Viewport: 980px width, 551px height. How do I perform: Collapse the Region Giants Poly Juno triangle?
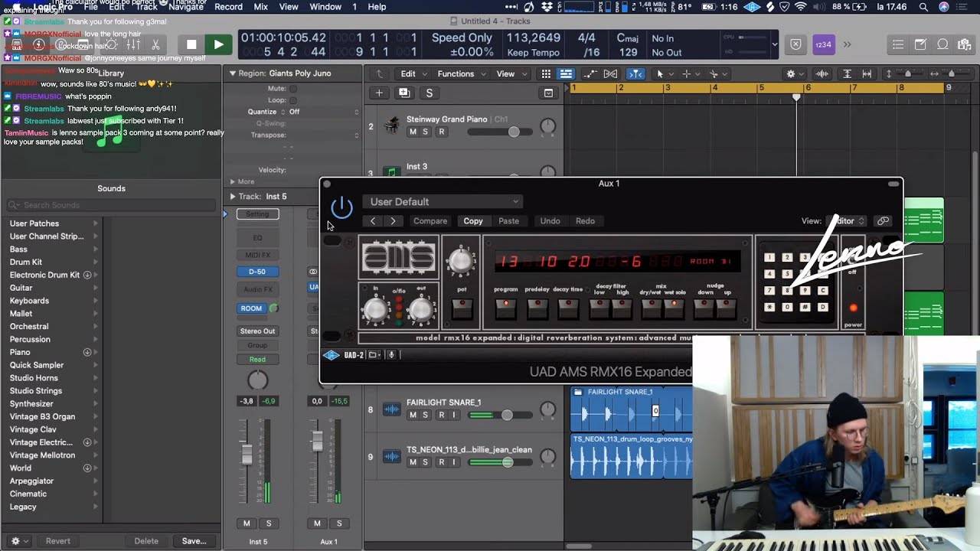[x=233, y=73]
